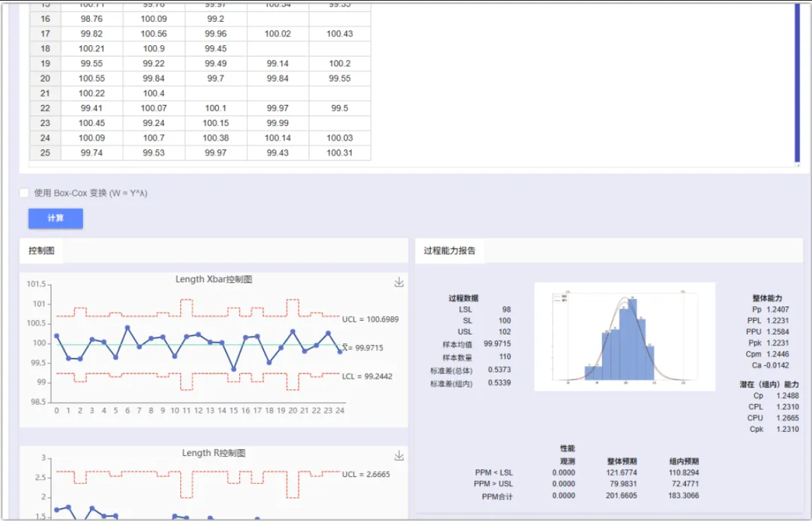Click Xbar data point at subgroup 15
Image resolution: width=812 pixels, height=521 pixels.
(x=234, y=369)
